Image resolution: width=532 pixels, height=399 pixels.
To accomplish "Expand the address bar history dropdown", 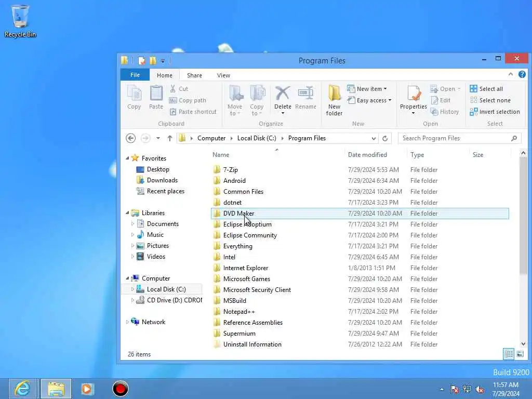I will (374, 138).
